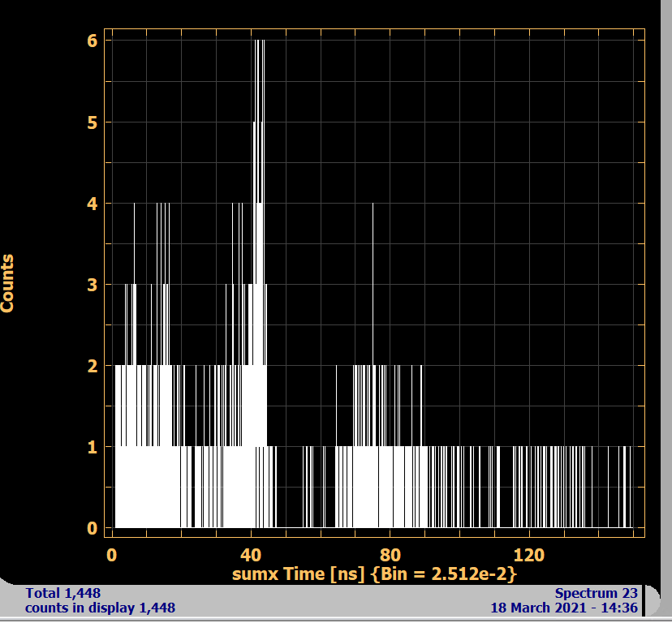The width and height of the screenshot is (672, 623).
Task: Click y-axis tick label 0
Action: [93, 528]
